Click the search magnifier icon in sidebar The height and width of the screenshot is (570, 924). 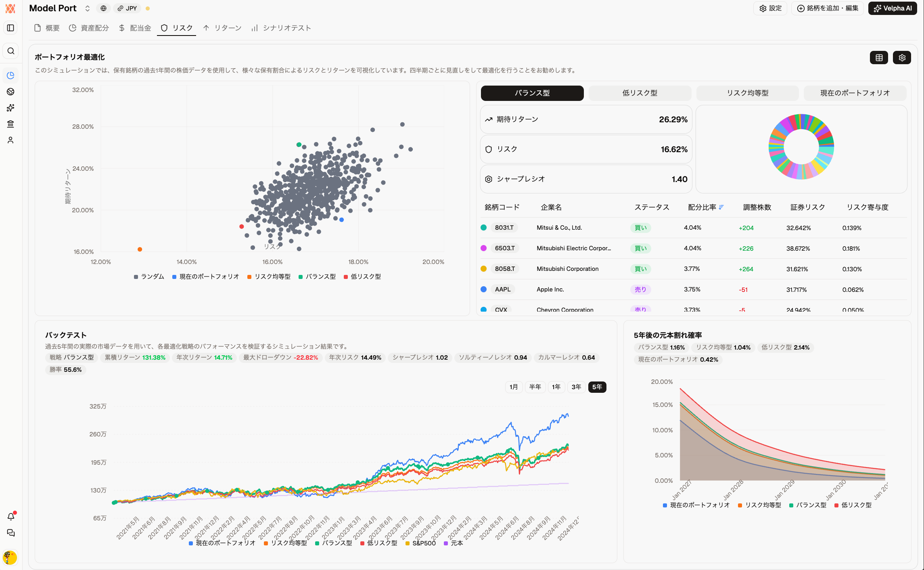click(11, 51)
